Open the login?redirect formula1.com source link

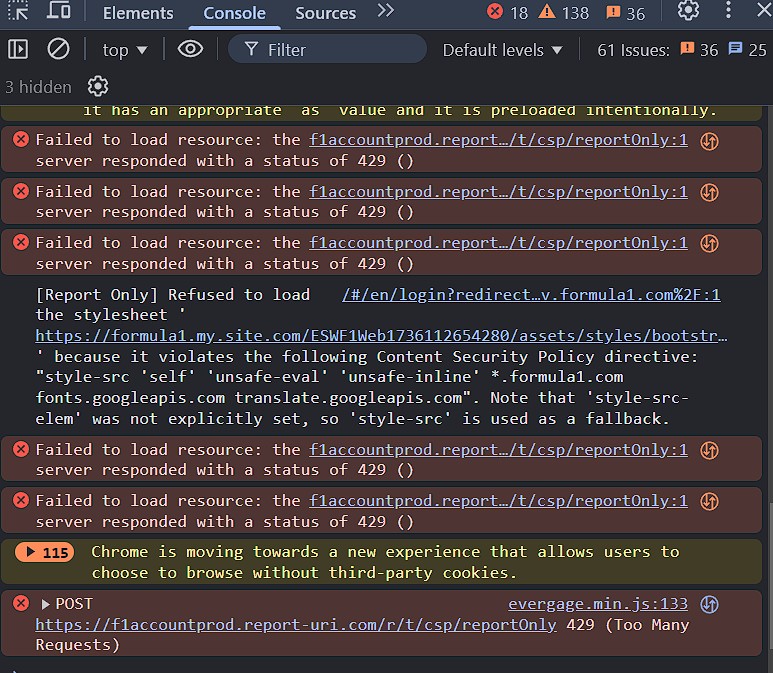tap(531, 295)
